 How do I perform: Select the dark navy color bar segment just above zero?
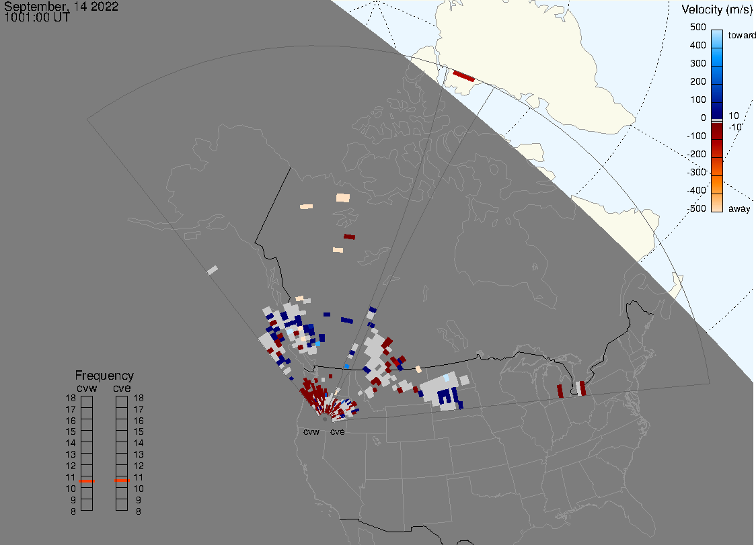(717, 110)
